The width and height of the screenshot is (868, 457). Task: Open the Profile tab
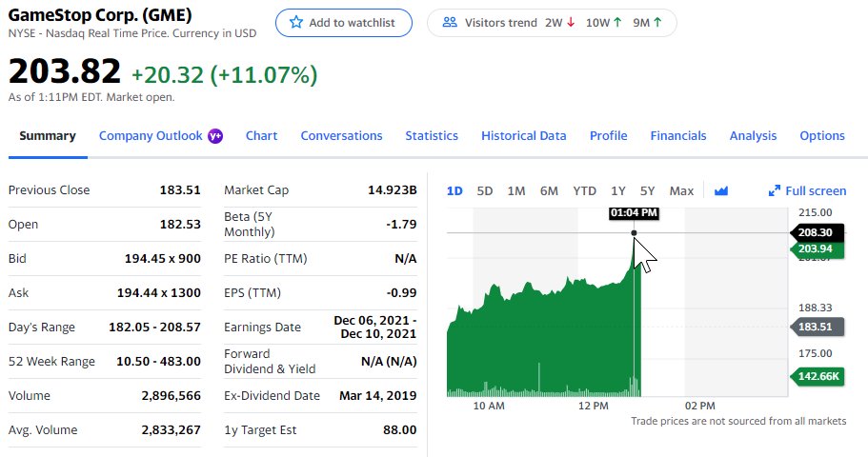coord(609,136)
